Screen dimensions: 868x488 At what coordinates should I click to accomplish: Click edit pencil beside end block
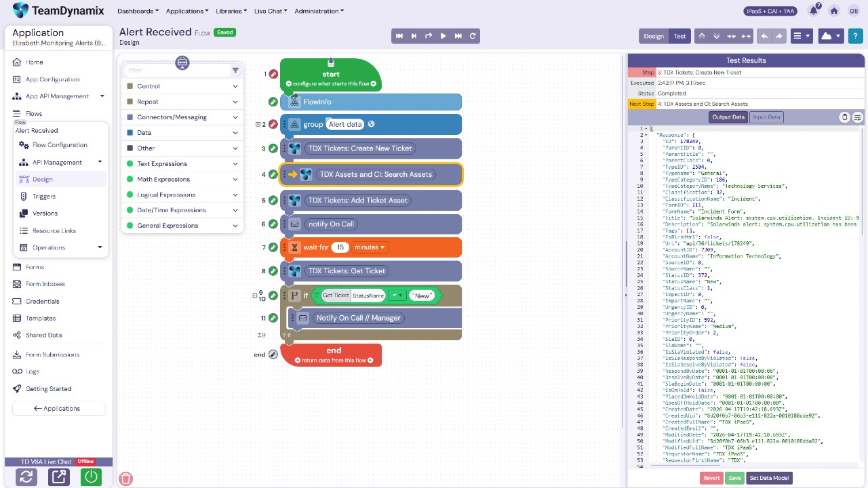pyautogui.click(x=273, y=354)
